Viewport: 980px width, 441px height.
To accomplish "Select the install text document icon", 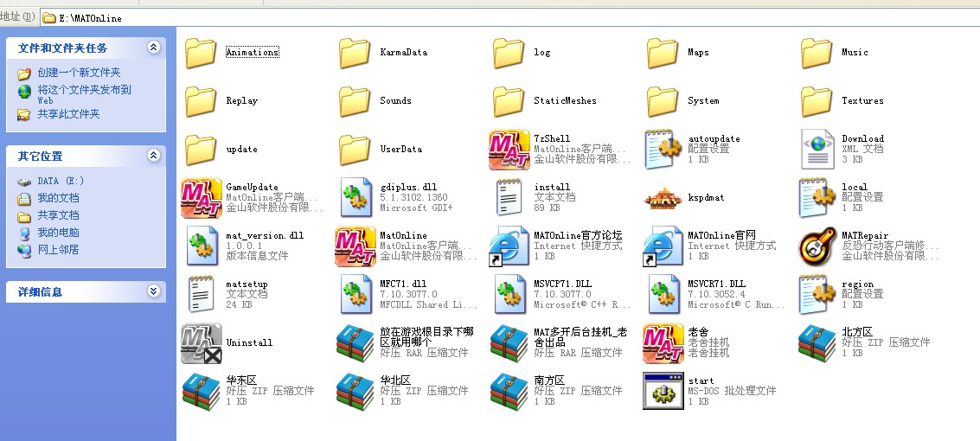I will 509,197.
